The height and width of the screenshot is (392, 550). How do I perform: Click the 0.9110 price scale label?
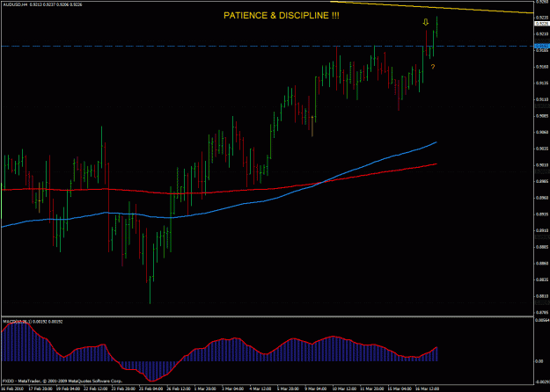click(x=542, y=99)
